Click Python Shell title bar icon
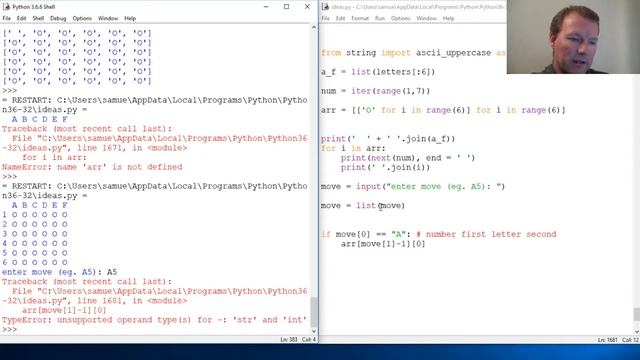This screenshot has height=360, width=640. (6, 7)
